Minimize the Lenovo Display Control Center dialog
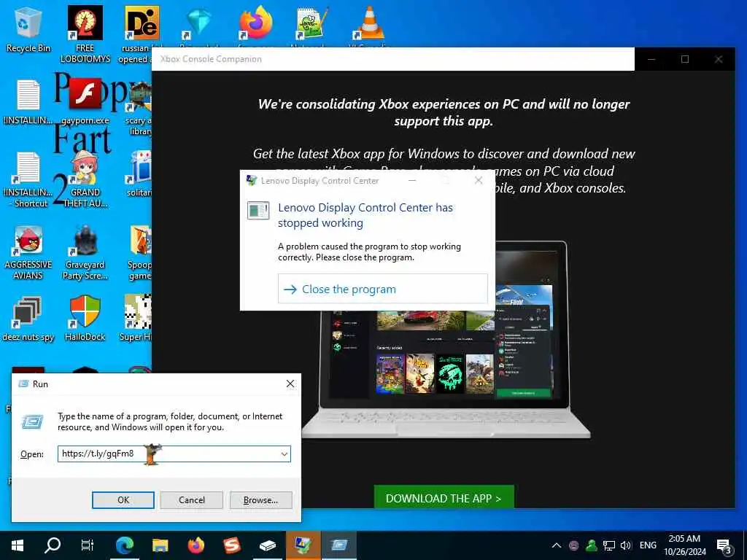Image resolution: width=747 pixels, height=560 pixels. coord(412,181)
